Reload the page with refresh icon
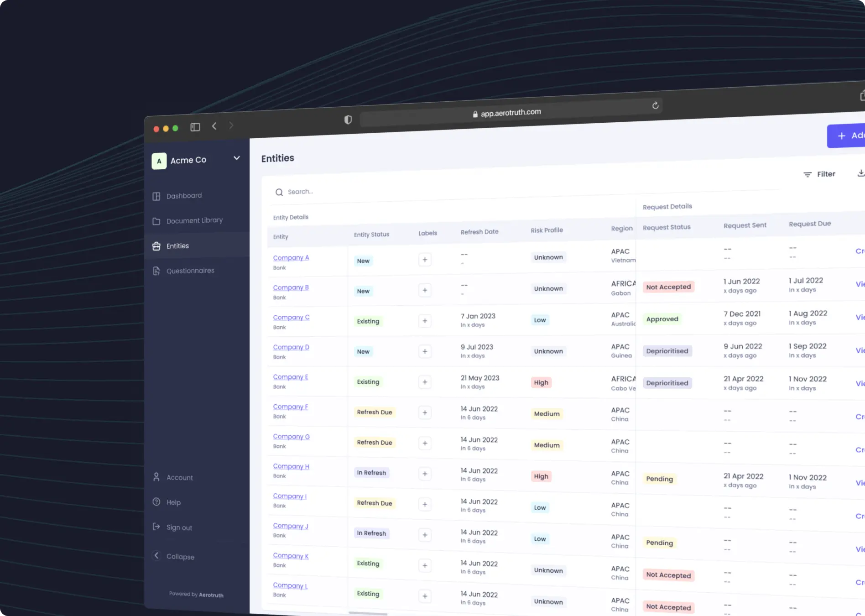Image resolution: width=865 pixels, height=616 pixels. (x=655, y=105)
